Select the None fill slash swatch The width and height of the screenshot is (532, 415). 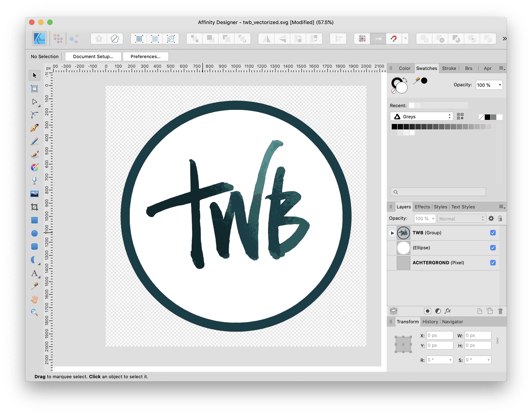pos(481,117)
